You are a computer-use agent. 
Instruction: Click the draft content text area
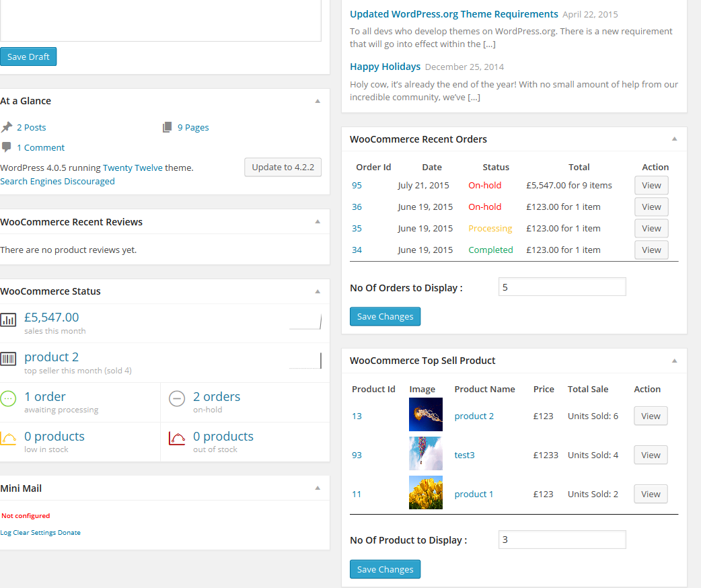(x=161, y=20)
